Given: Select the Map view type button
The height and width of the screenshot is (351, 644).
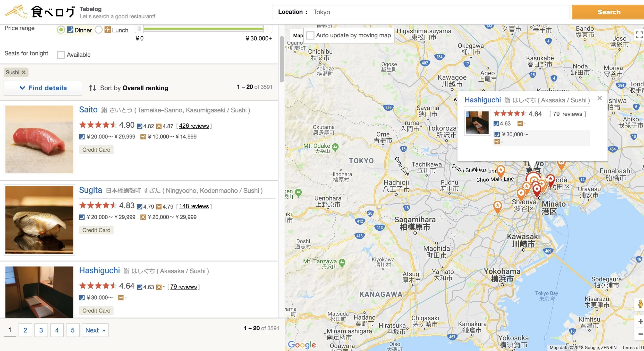Looking at the screenshot, I should (x=298, y=36).
